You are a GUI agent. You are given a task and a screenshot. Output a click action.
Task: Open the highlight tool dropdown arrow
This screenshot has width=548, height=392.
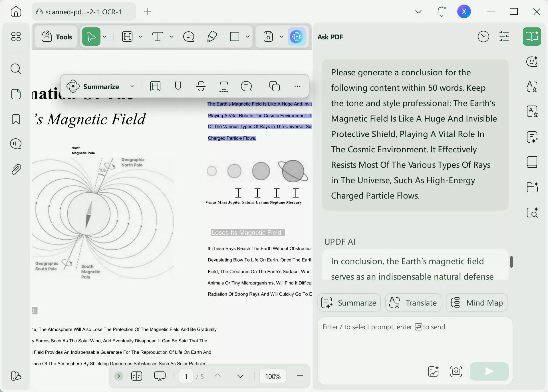140,37
